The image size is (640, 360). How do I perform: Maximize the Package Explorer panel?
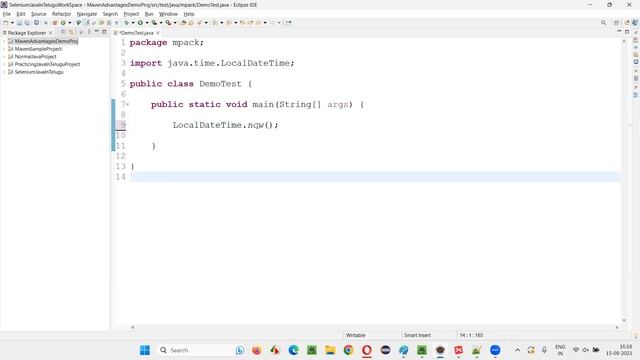tap(104, 31)
